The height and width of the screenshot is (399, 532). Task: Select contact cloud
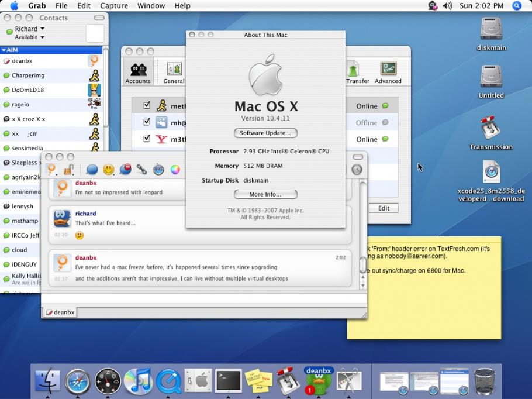[x=21, y=250]
